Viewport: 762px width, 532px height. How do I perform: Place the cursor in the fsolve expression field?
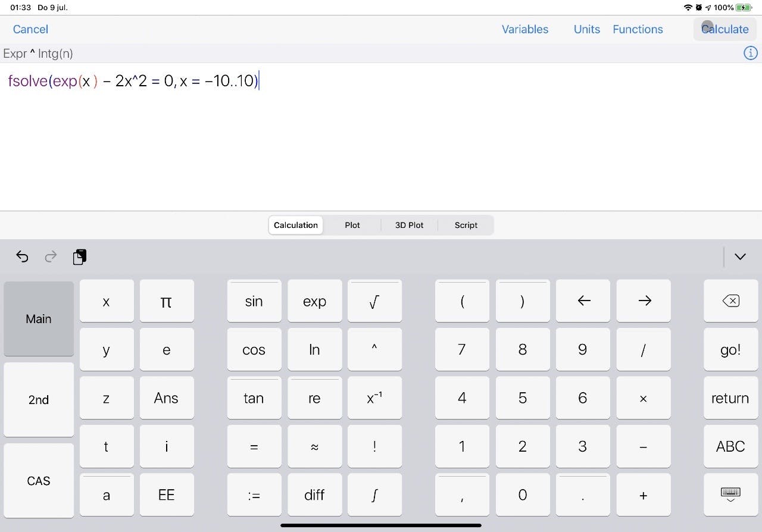click(x=134, y=81)
